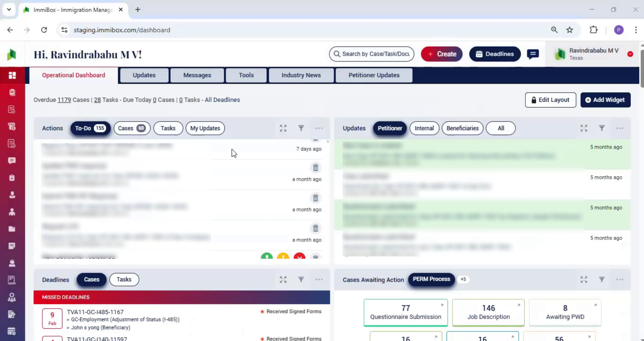The image size is (644, 341).
Task: Show the +5 more process types
Action: 463,279
